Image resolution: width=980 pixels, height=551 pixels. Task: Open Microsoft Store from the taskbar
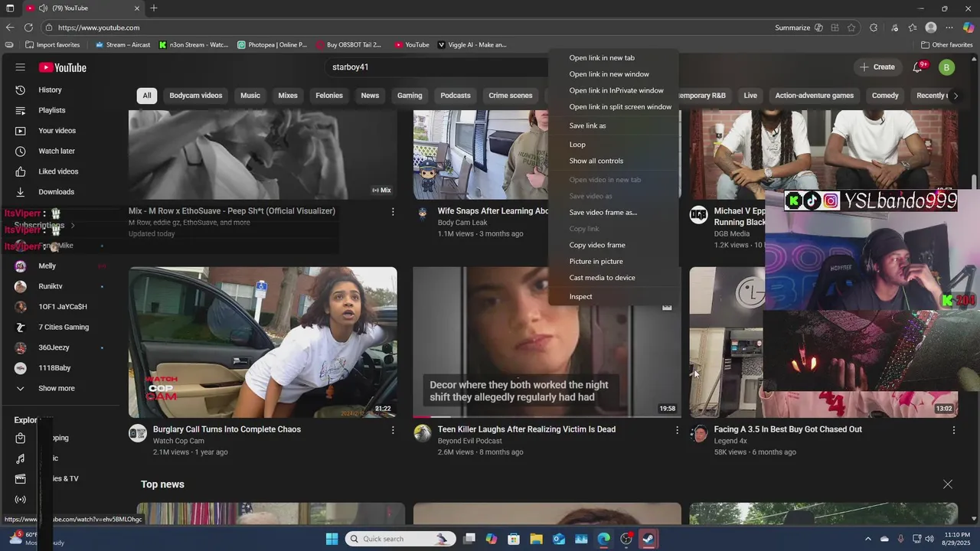514,539
